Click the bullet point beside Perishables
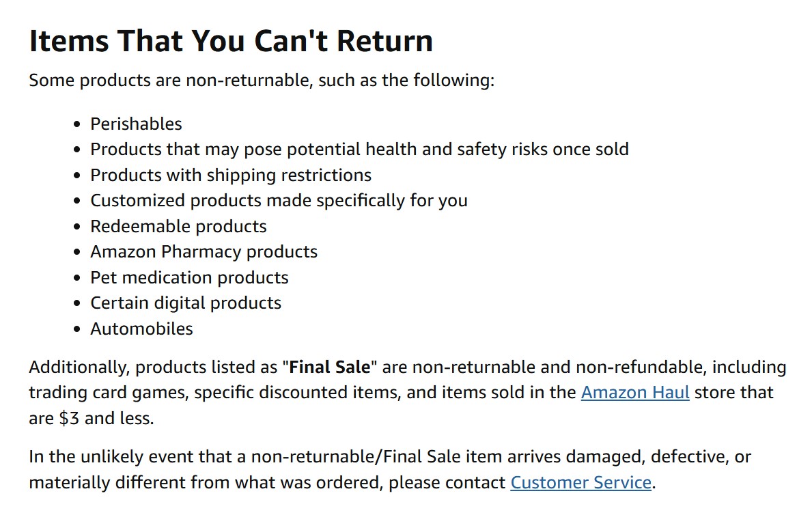Screen dimensions: 812x515 pyautogui.click(x=77, y=124)
